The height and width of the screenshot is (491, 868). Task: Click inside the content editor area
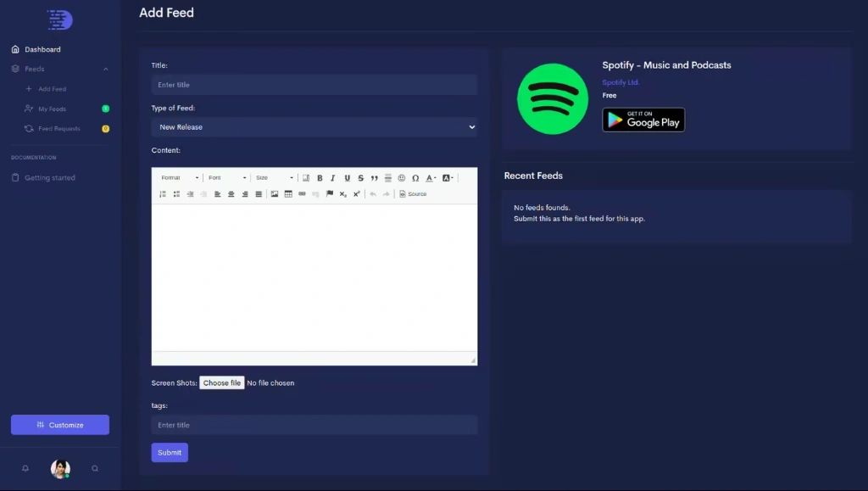point(314,277)
